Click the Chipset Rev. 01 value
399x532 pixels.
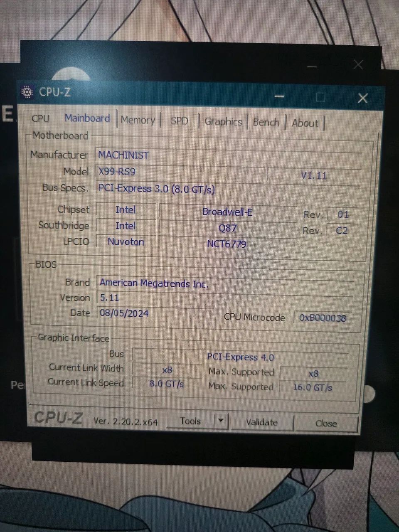(x=343, y=214)
